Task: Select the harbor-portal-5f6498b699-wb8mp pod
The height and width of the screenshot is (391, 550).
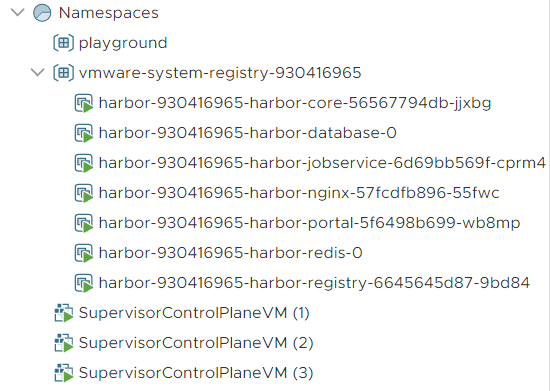Action: [309, 223]
